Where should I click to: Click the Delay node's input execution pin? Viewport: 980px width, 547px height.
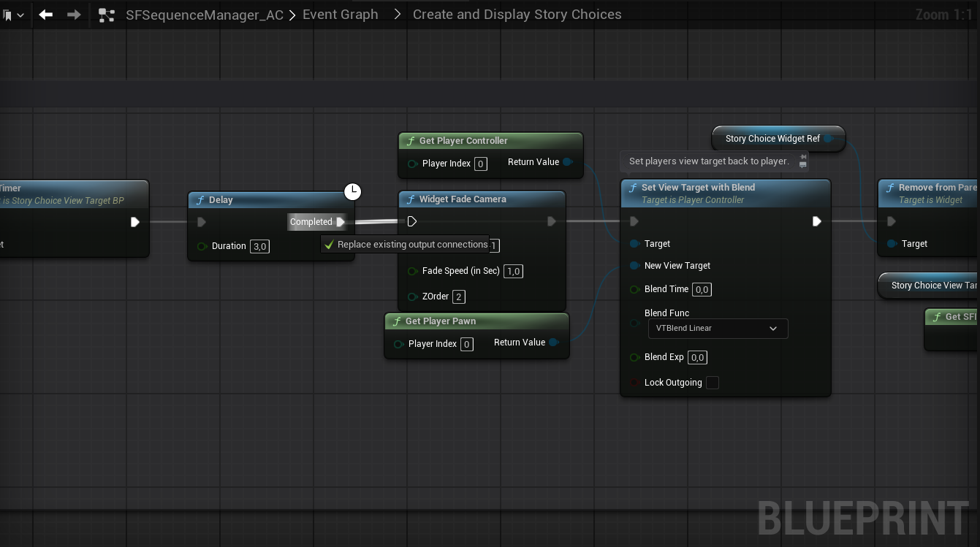(202, 222)
